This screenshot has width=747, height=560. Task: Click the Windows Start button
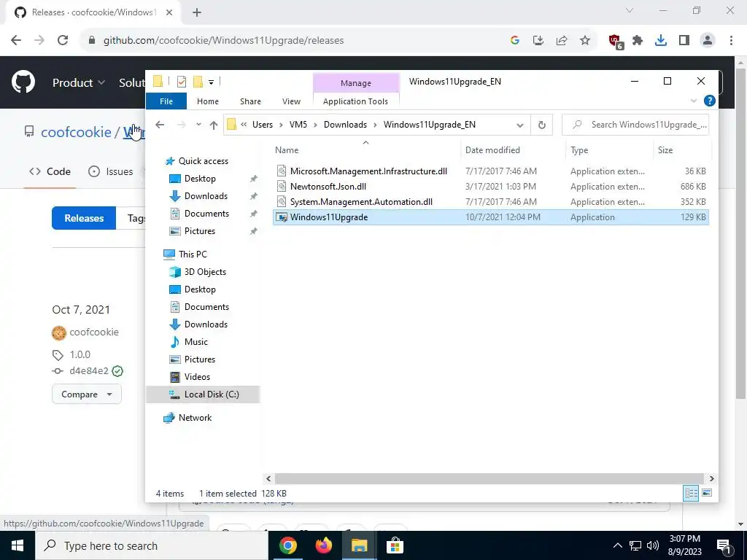tap(18, 545)
